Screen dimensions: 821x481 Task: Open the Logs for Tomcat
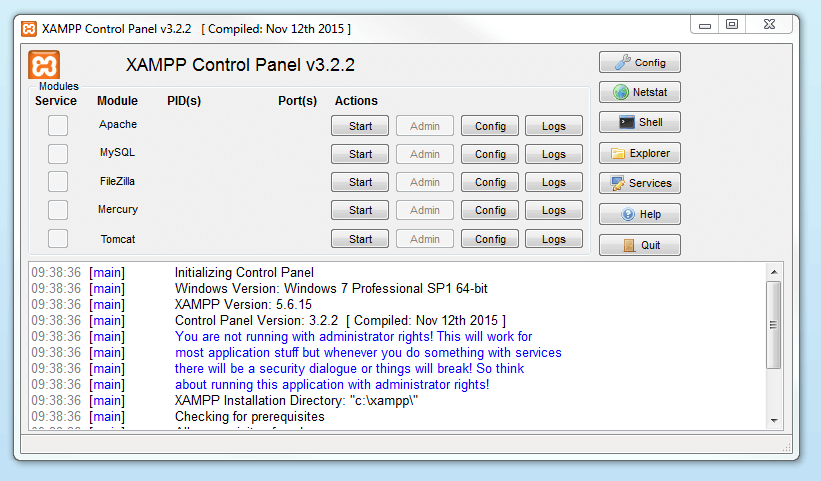point(553,240)
